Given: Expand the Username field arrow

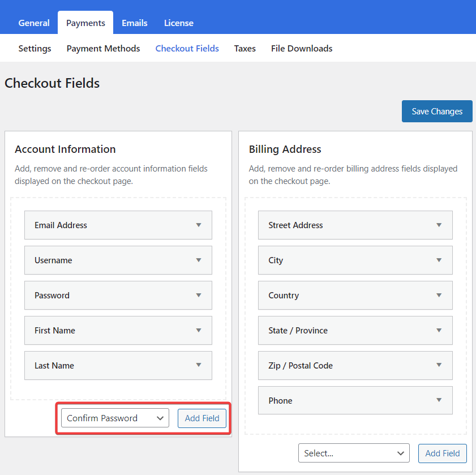Looking at the screenshot, I should pos(199,260).
